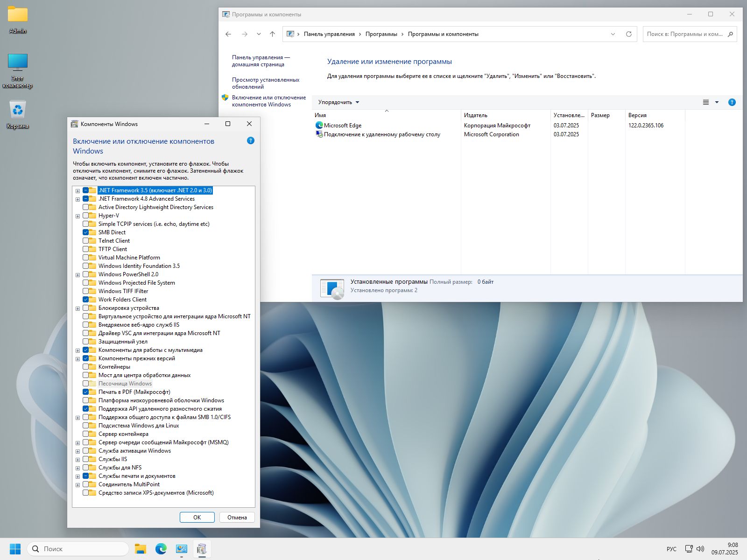Viewport: 747px width, 560px height.
Task: Switch to Control Panel taskbar icon
Action: (182, 549)
